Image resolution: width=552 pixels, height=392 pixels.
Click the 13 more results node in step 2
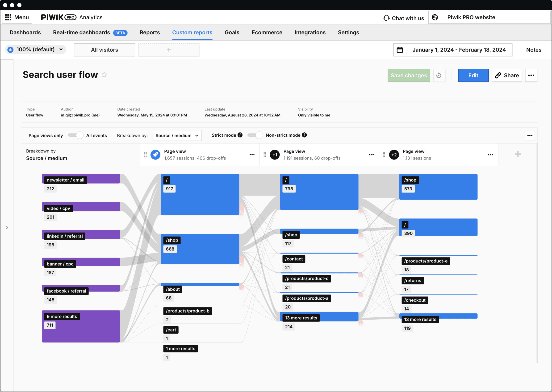[x=301, y=317]
